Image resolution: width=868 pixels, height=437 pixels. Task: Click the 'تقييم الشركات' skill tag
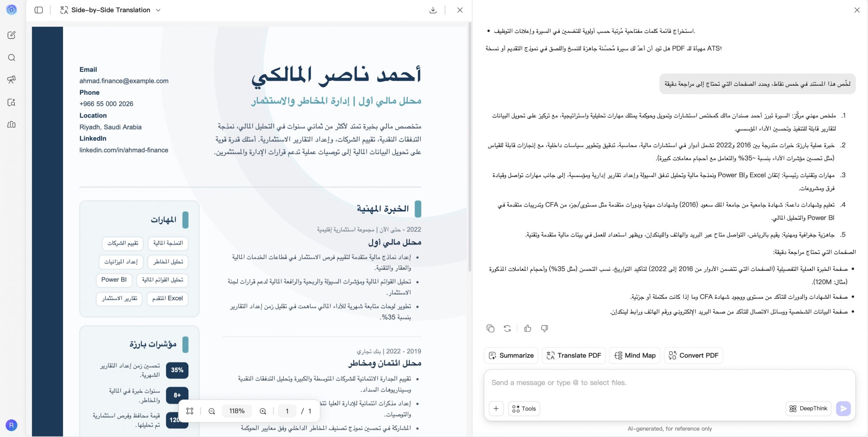click(123, 243)
